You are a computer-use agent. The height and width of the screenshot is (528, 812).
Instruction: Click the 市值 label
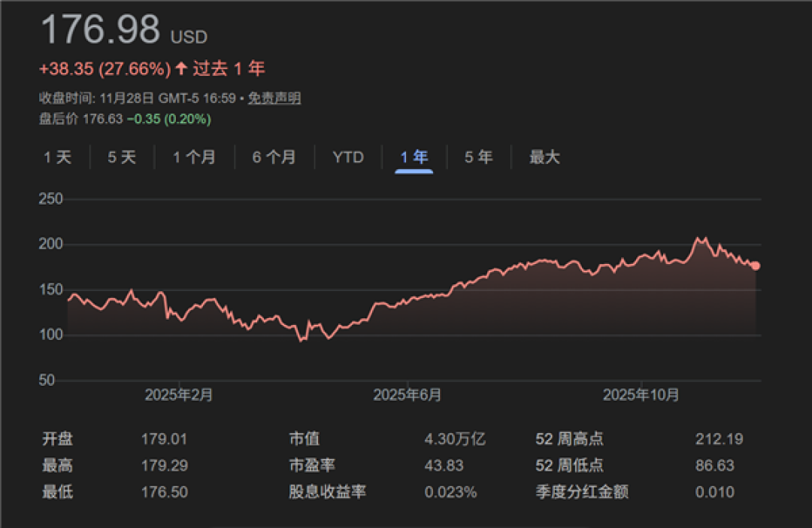tap(304, 439)
